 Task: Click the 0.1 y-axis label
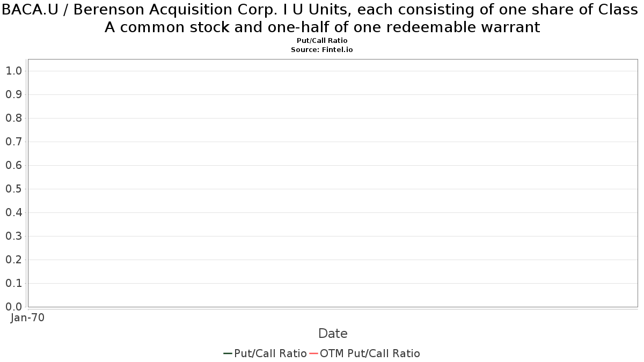(13, 283)
